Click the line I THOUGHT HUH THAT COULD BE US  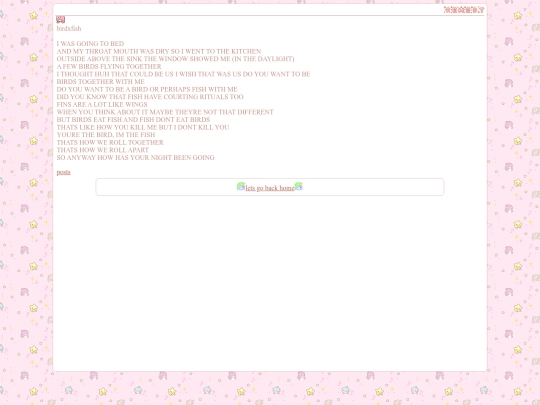click(183, 74)
